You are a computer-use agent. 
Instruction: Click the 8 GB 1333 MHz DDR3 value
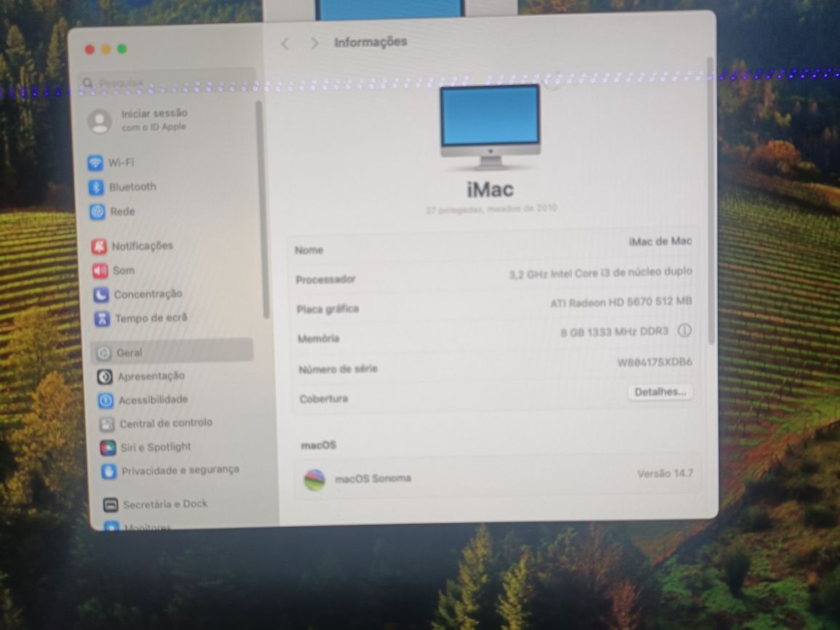point(615,332)
